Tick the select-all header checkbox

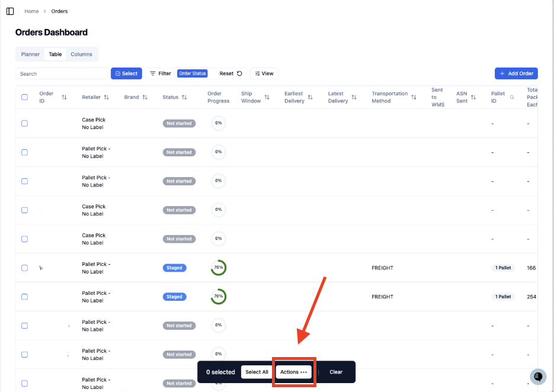pos(24,97)
